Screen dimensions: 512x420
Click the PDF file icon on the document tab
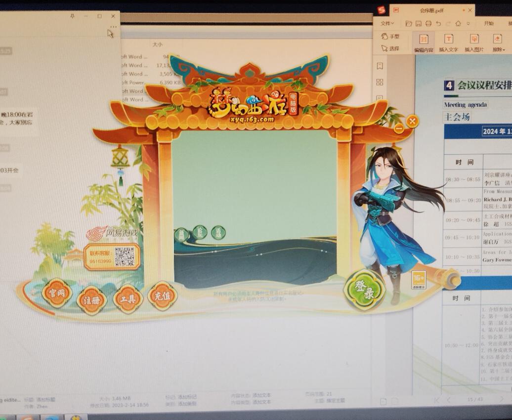click(x=396, y=10)
